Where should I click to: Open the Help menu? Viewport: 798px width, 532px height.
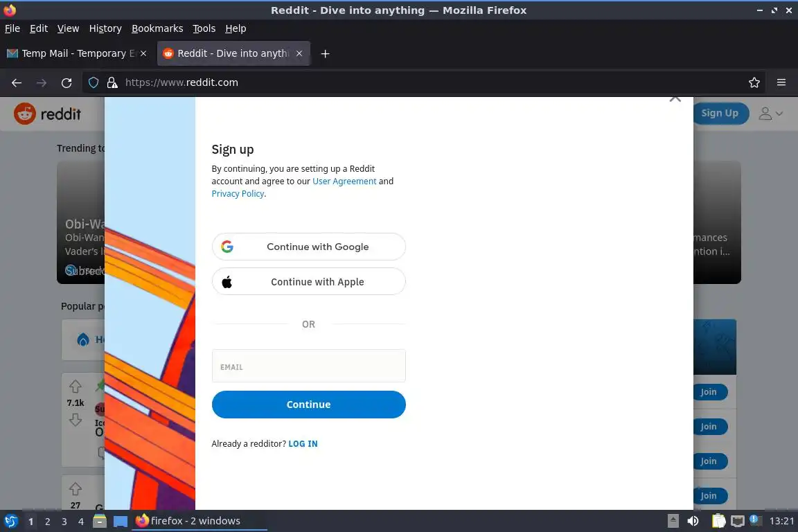[236, 28]
